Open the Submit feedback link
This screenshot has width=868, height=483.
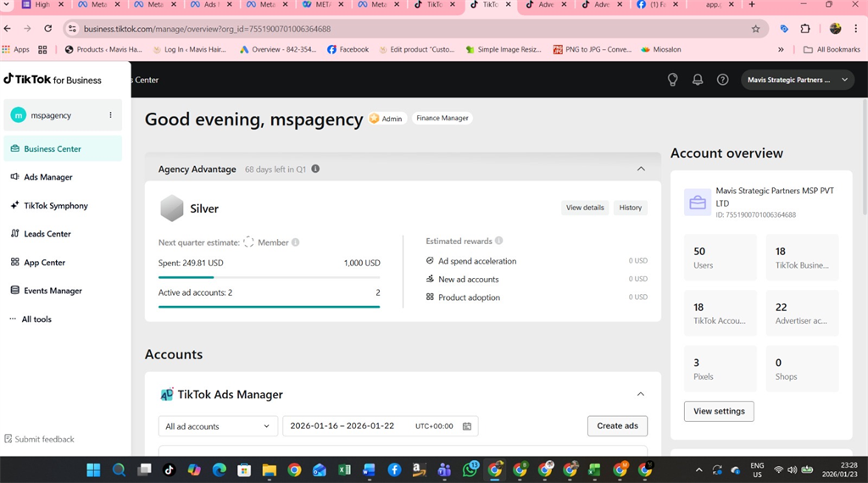(44, 439)
